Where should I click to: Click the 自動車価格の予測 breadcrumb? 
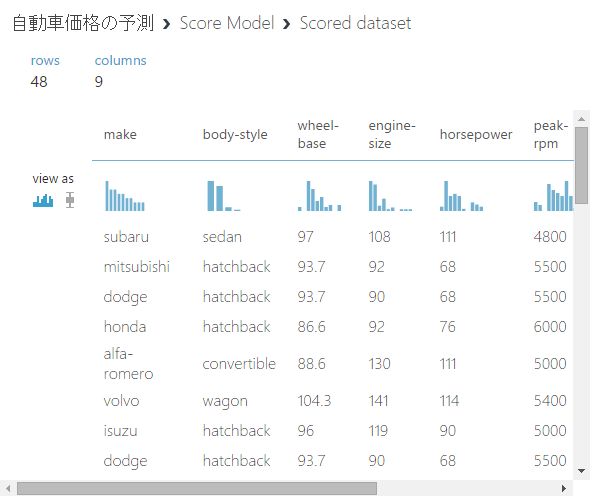tap(83, 23)
